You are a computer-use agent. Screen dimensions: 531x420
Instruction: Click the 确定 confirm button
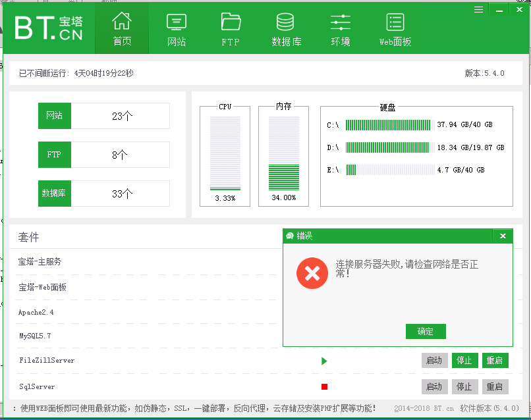[x=426, y=331]
